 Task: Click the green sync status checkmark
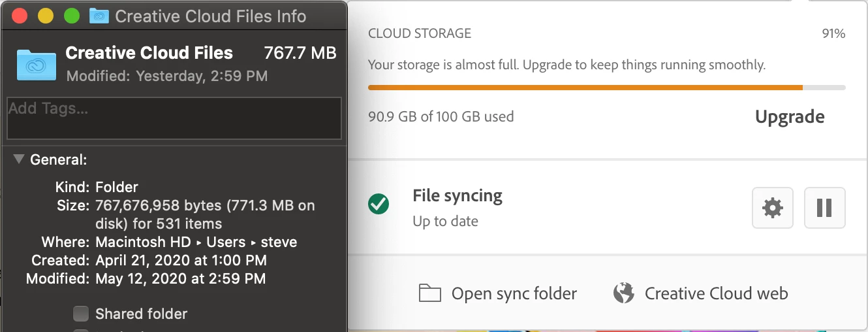pyautogui.click(x=379, y=205)
